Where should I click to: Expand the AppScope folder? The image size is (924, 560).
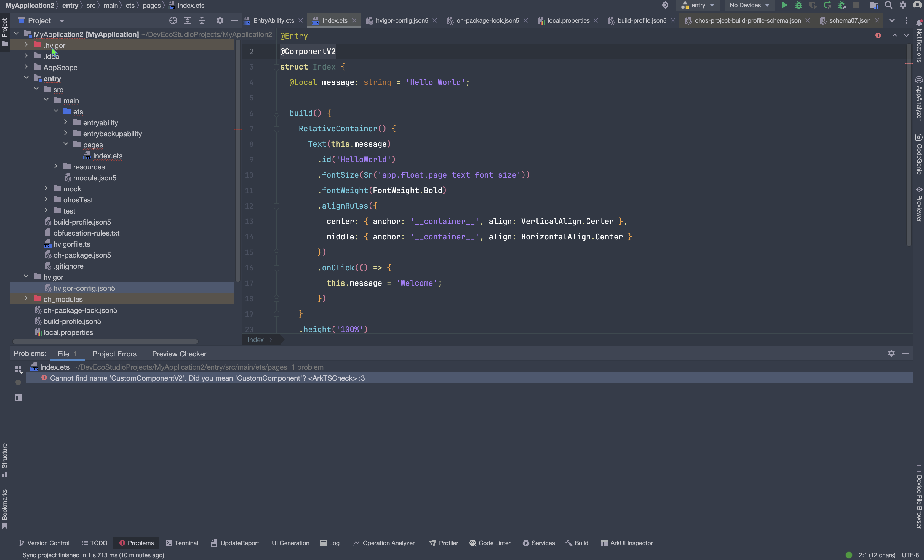(26, 67)
